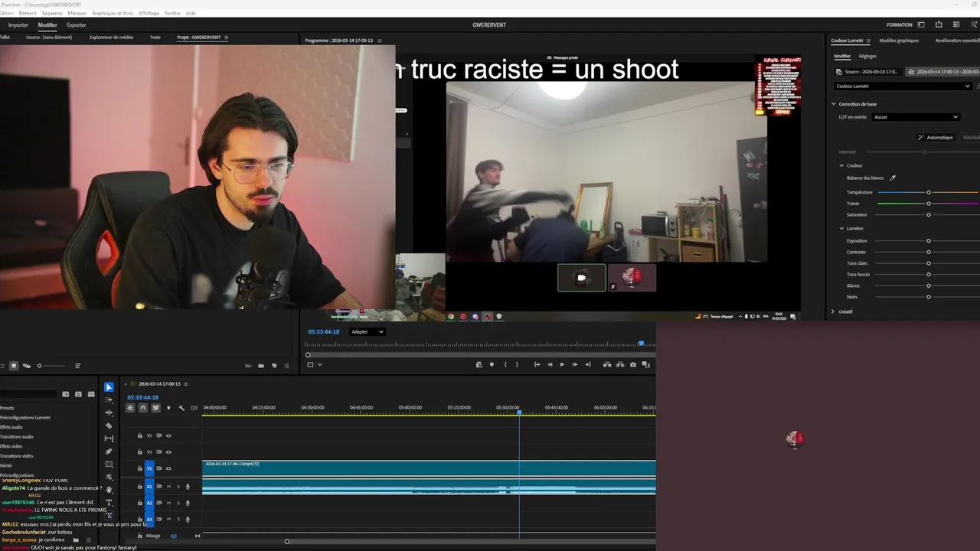Screen dimensions: 980x551
Task: Mute audio track A1
Action: [169, 487]
